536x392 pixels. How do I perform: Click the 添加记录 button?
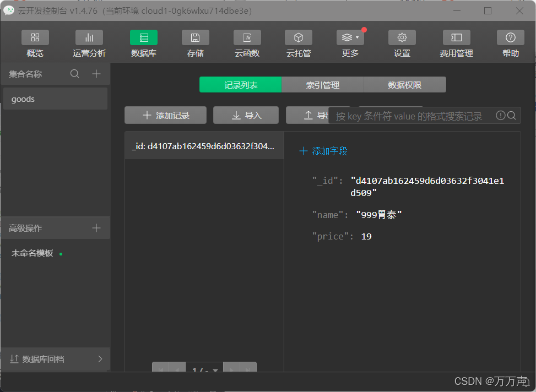(x=165, y=115)
